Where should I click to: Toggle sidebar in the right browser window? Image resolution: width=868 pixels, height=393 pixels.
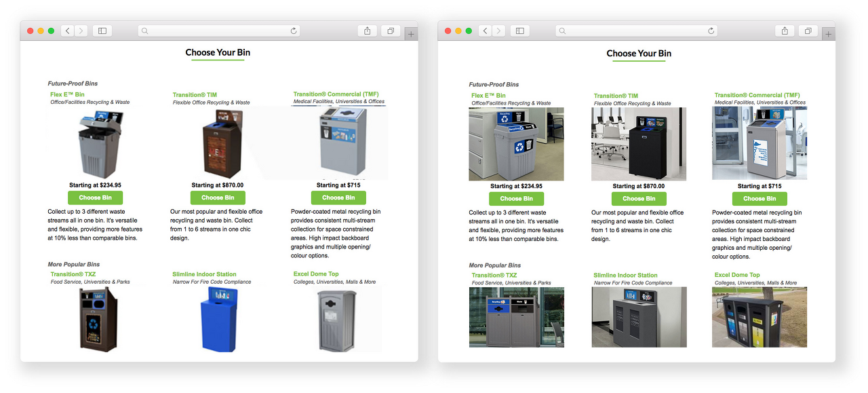[x=520, y=31]
